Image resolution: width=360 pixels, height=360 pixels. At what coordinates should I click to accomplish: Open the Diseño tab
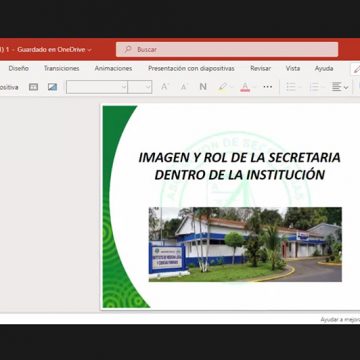point(19,68)
